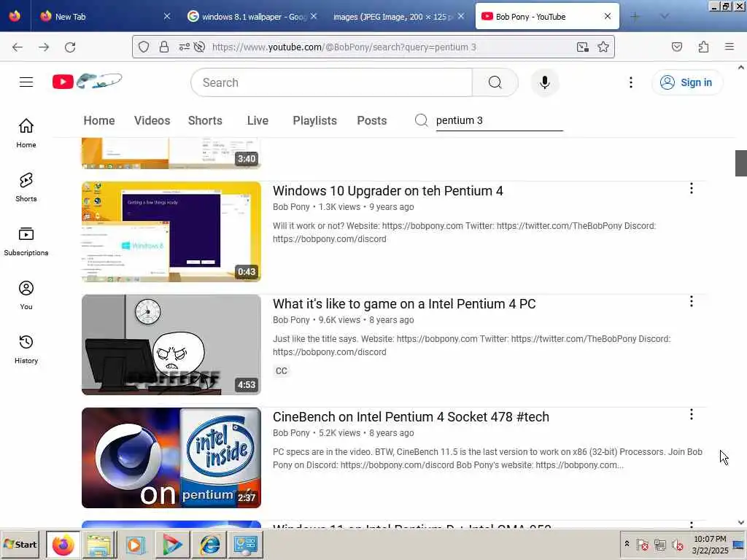747x560 pixels.
Task: Click the Windows Start button
Action: click(x=20, y=544)
